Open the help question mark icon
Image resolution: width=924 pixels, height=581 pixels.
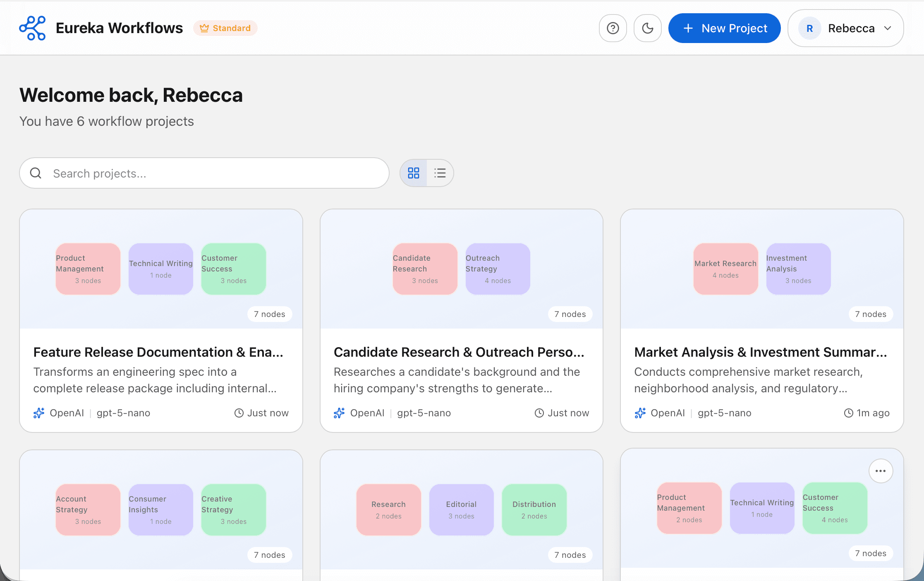(613, 28)
